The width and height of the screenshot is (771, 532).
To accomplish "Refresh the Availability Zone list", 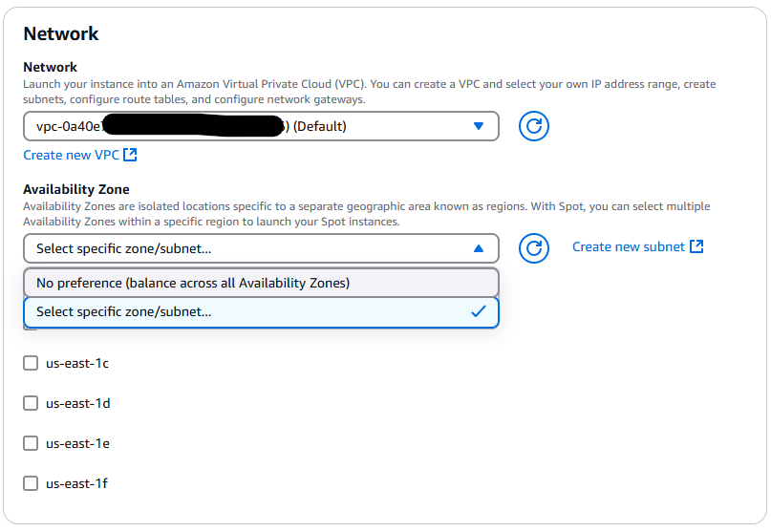I will (x=533, y=248).
